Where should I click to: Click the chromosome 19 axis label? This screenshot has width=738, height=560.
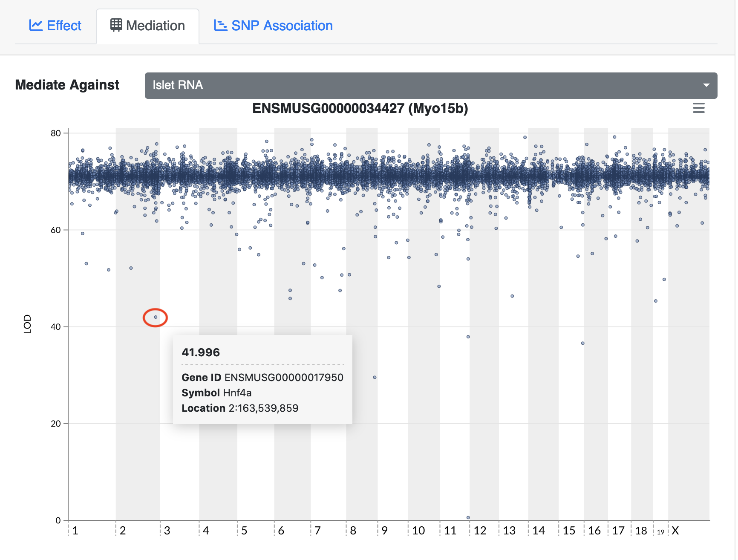tap(660, 532)
